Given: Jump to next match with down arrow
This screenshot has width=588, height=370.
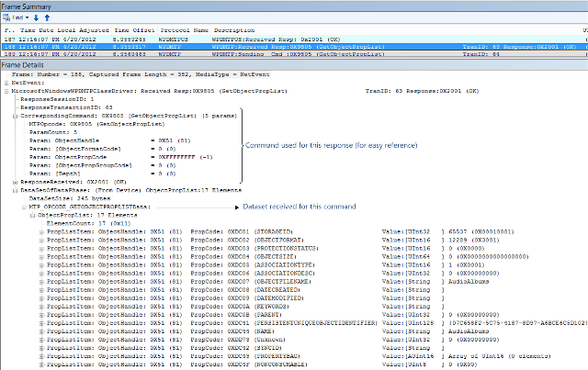Looking at the screenshot, I should 36,17.
